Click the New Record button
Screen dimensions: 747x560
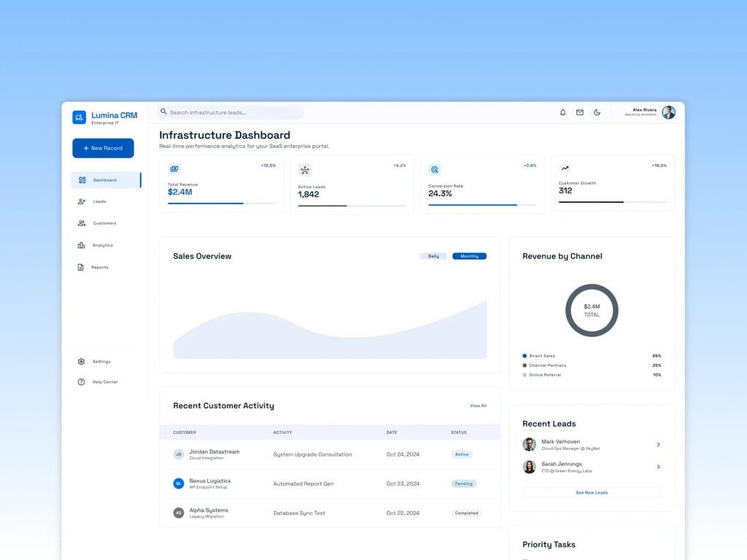[103, 148]
